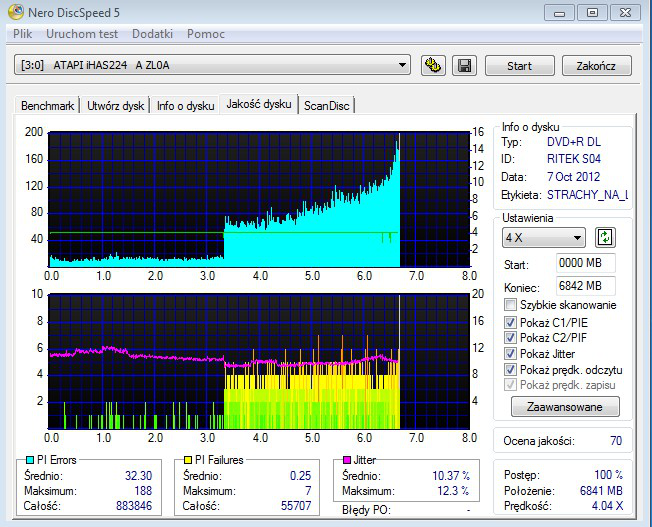The image size is (652, 527).
Task: Click the Koniec field showing 6842 MB
Action: click(x=585, y=286)
